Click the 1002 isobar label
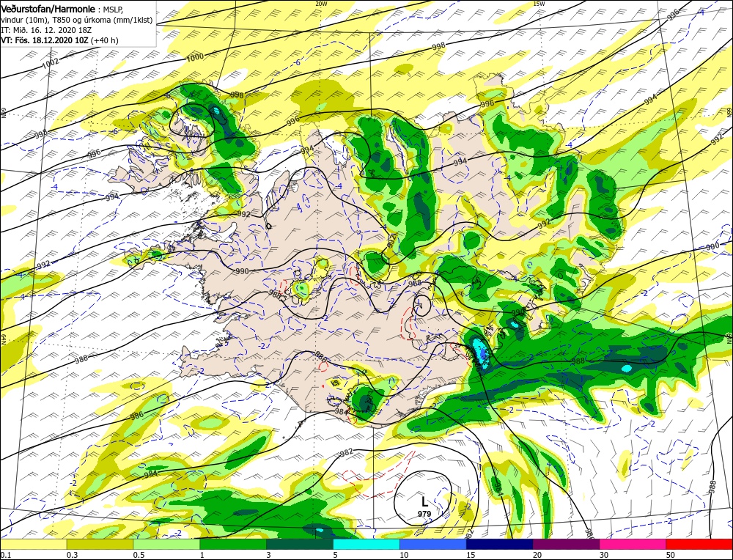 [51, 62]
